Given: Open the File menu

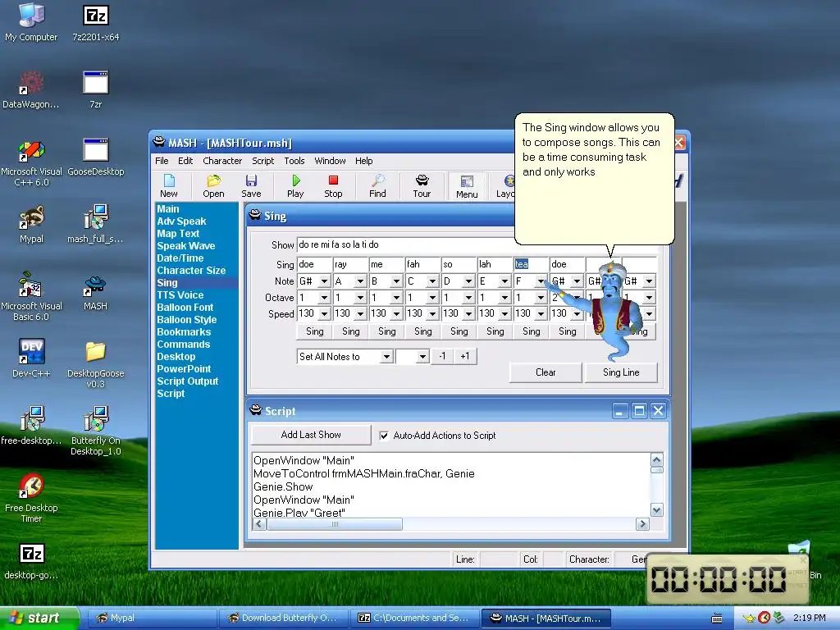Looking at the screenshot, I should (162, 161).
